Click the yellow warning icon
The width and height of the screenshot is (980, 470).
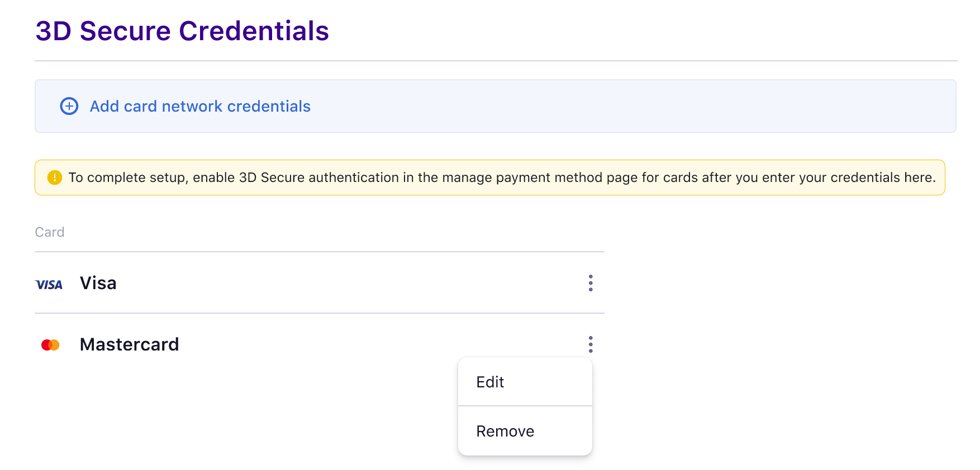coord(55,178)
